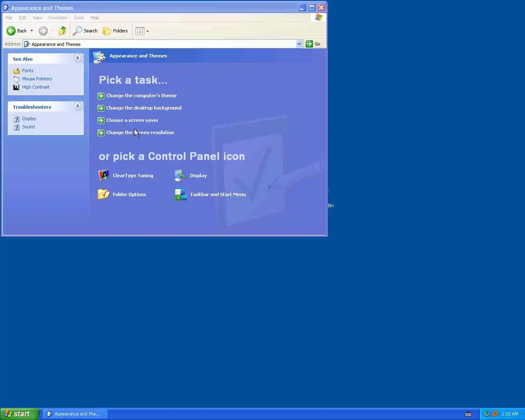
Task: Open the ClearType Tuning label
Action: pyautogui.click(x=133, y=176)
